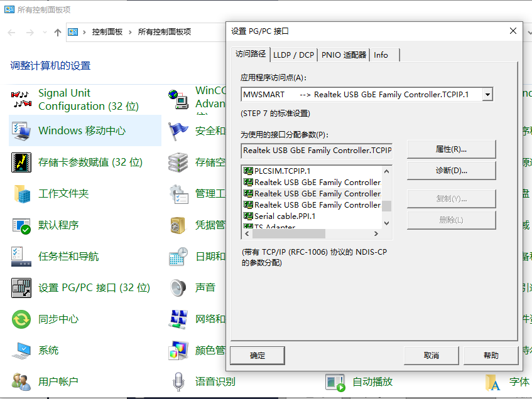532x399 pixels.
Task: Click the 为使用的接口分配参数 text field
Action: tap(317, 151)
